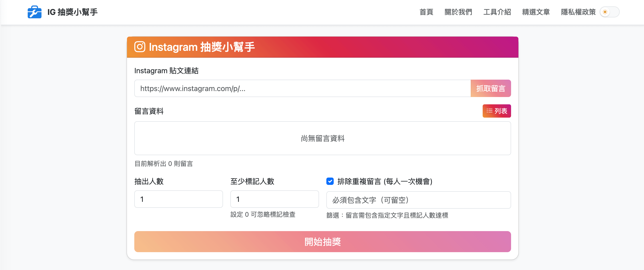
Task: Open the IG 抽獎小幫手 site title
Action: (x=72, y=12)
